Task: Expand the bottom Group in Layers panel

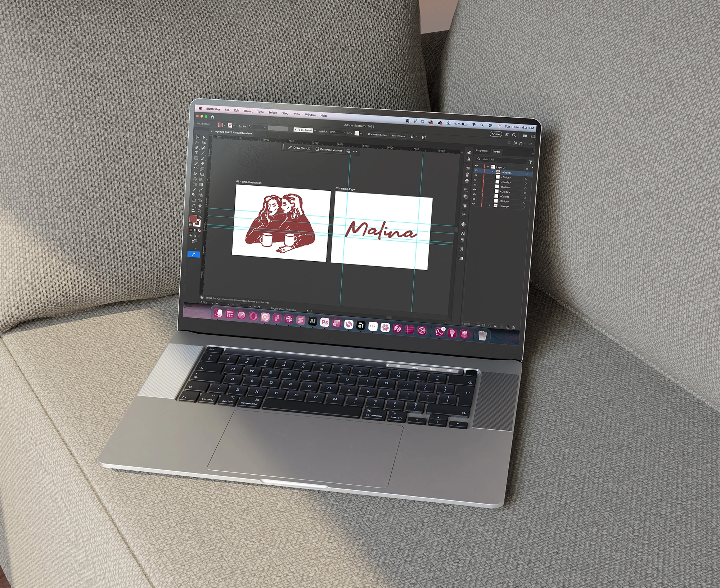Action: [490, 205]
